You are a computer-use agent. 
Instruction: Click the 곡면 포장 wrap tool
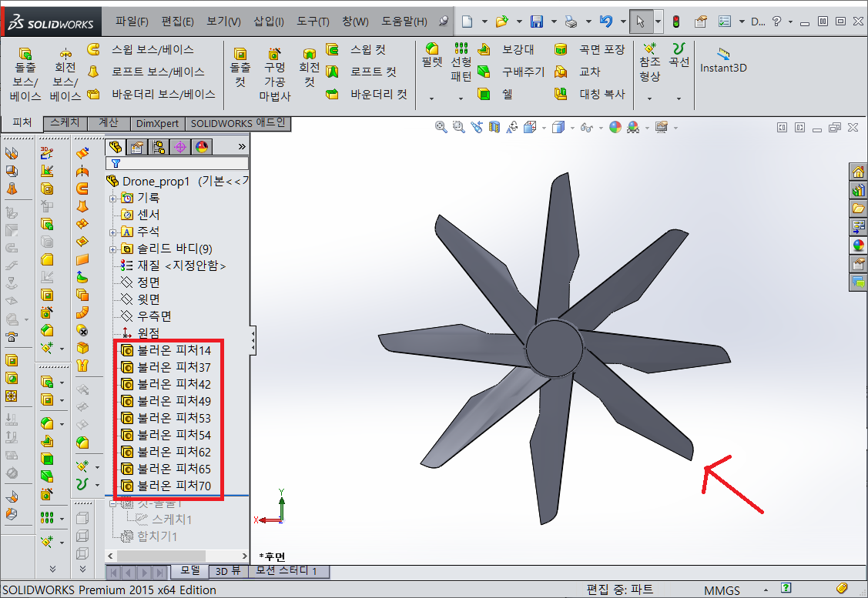point(589,49)
